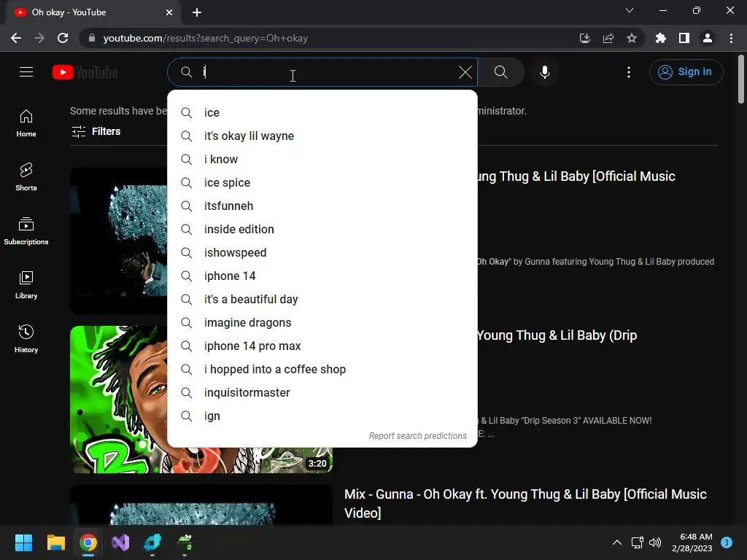Show hidden tray icons chevron
Screen dimensions: 747x560
pos(617,542)
